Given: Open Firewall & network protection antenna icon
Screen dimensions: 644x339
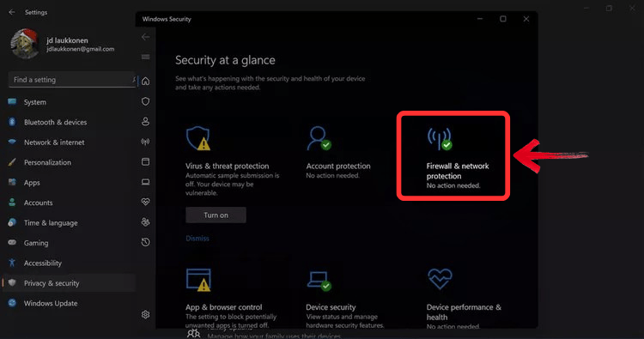Looking at the screenshot, I should tap(440, 138).
